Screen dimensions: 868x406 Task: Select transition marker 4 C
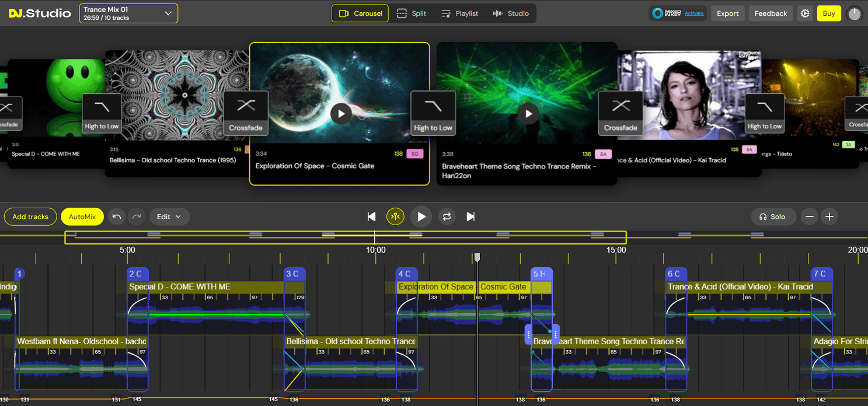click(406, 274)
